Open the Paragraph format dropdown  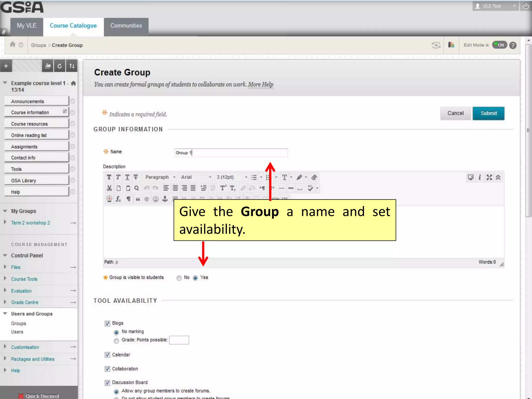(160, 177)
